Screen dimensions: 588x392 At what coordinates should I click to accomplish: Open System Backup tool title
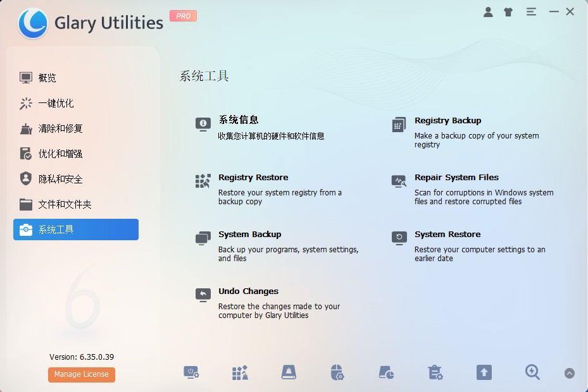pos(250,234)
